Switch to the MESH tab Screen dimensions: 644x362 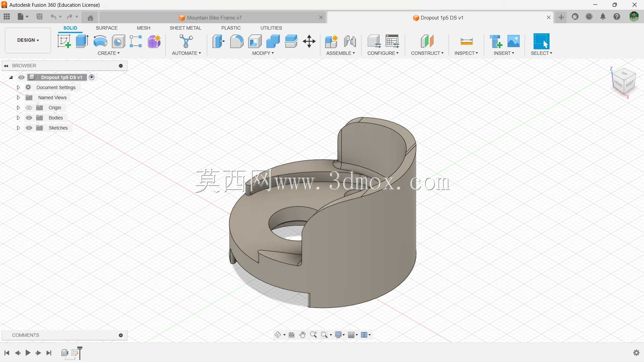point(144,28)
